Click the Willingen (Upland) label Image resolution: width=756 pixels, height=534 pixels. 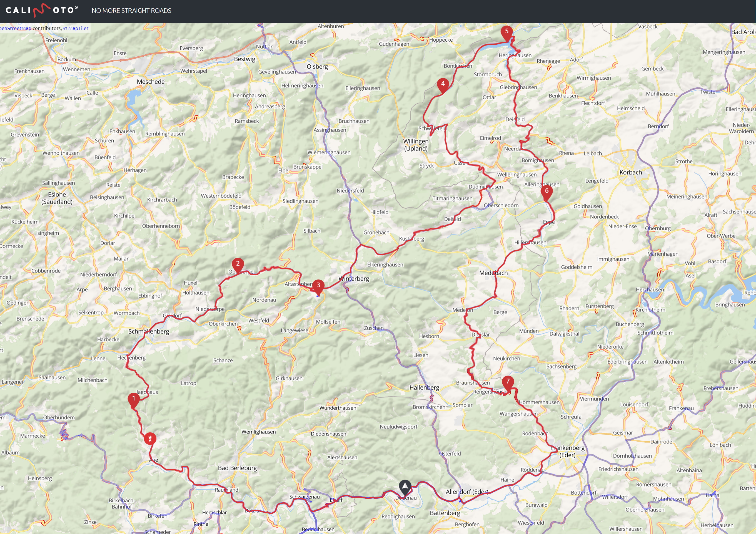point(416,145)
